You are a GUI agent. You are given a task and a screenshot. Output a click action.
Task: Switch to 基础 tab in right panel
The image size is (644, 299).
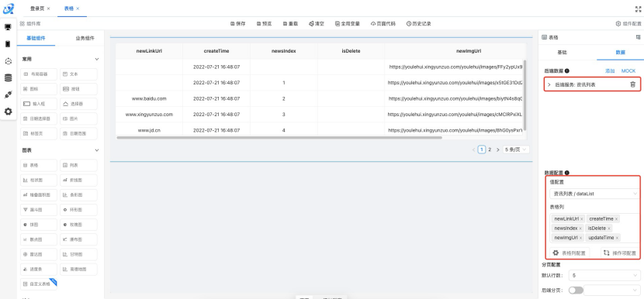(x=562, y=53)
